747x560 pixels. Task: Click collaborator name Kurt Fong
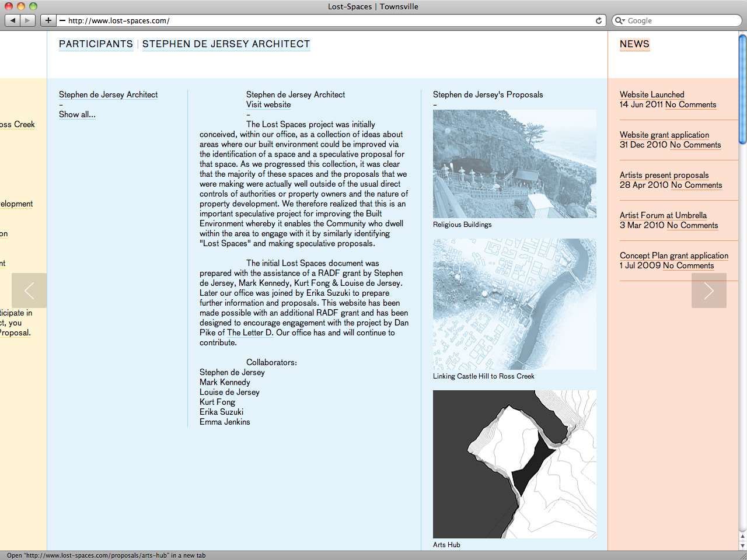(217, 402)
